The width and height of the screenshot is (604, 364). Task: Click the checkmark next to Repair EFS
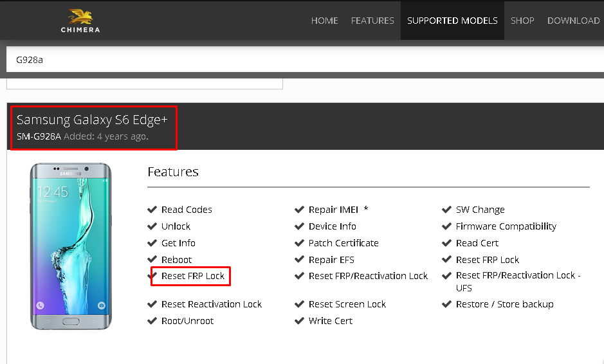[299, 259]
